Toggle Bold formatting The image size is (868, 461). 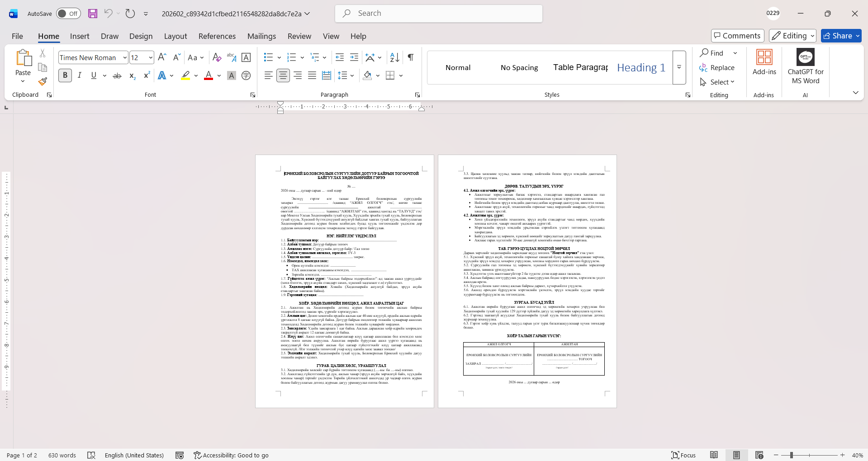coord(65,75)
